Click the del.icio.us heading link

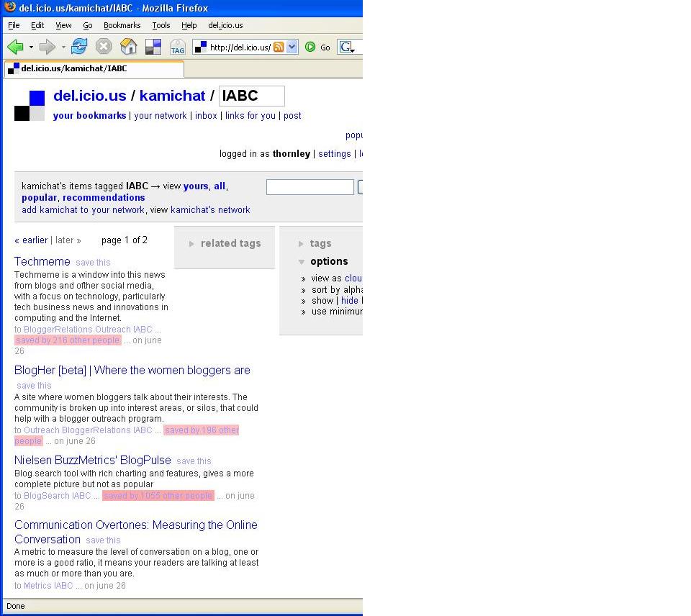click(x=90, y=96)
